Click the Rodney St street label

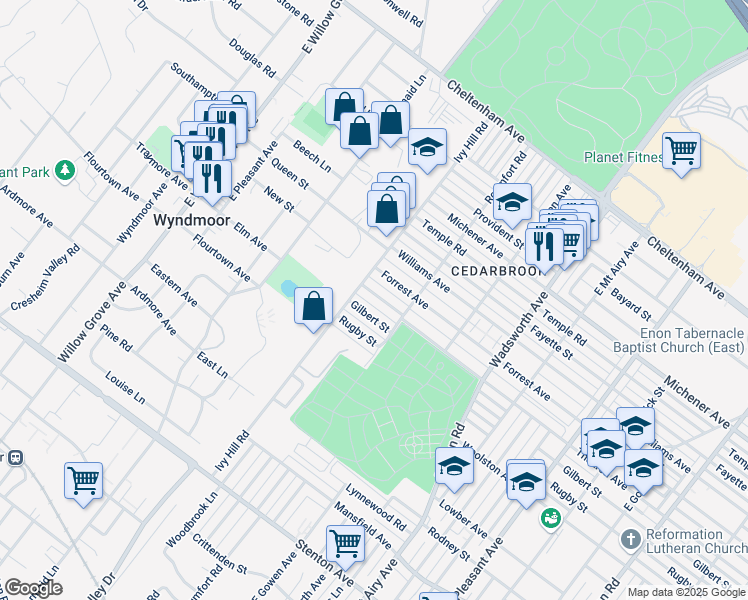[x=449, y=544]
